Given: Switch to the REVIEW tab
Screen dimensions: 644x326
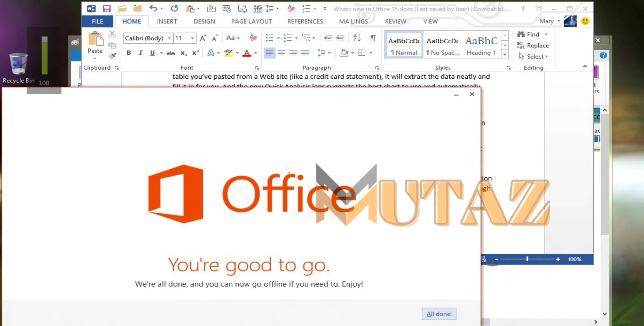Looking at the screenshot, I should (x=395, y=21).
